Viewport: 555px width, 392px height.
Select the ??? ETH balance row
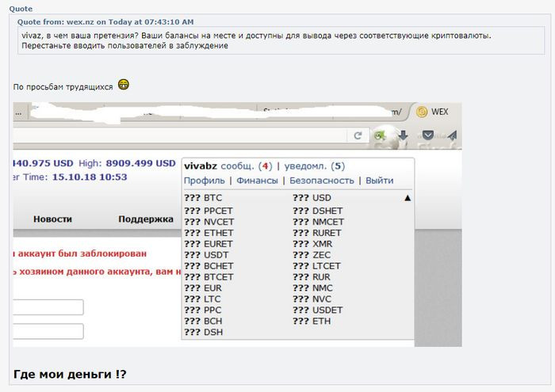click(312, 322)
